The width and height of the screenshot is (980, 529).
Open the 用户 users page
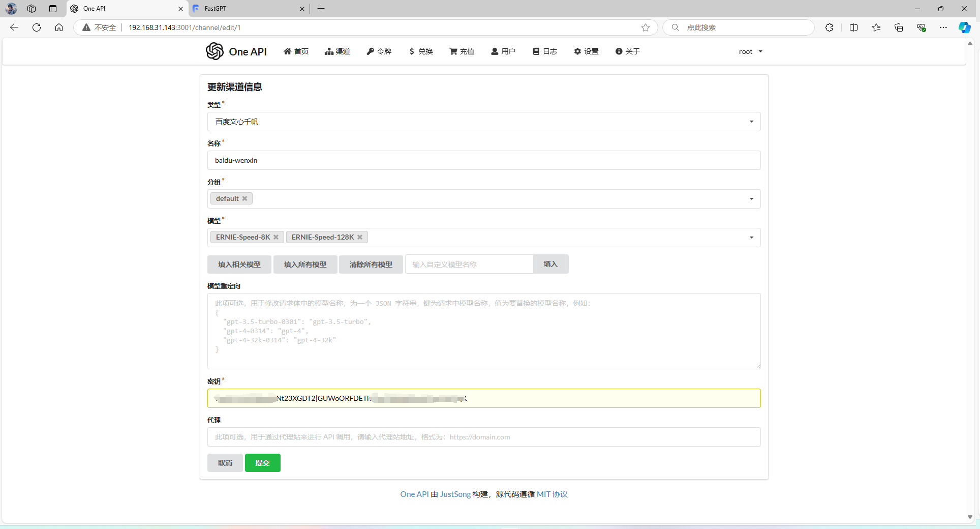click(x=503, y=51)
